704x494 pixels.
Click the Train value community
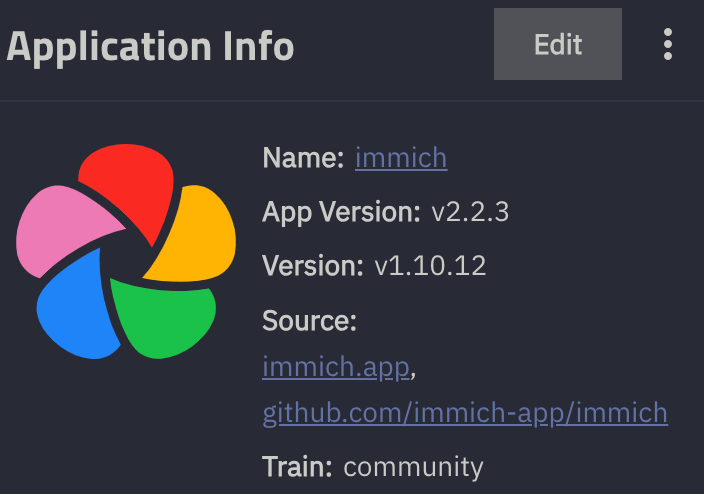point(413,467)
